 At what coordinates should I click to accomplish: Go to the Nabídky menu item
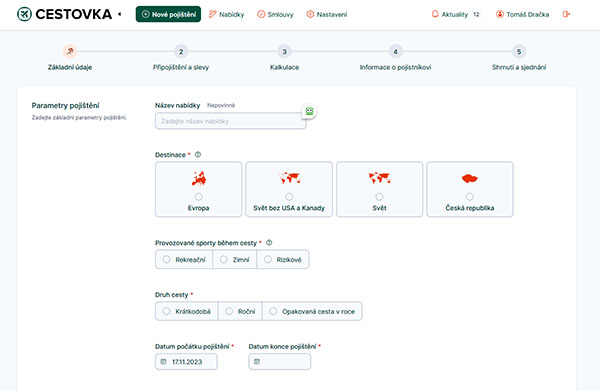(x=227, y=14)
